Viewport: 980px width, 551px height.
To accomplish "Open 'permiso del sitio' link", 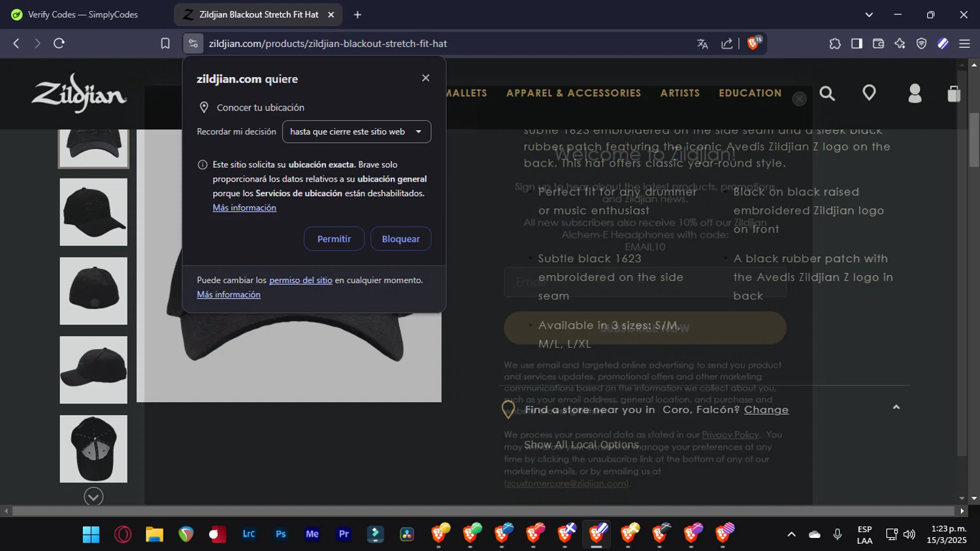I will (301, 280).
